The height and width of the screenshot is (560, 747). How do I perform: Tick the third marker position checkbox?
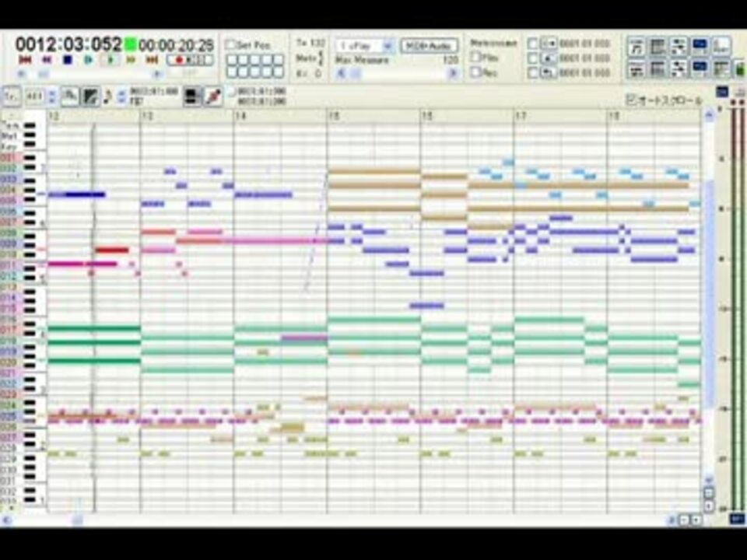tap(534, 73)
